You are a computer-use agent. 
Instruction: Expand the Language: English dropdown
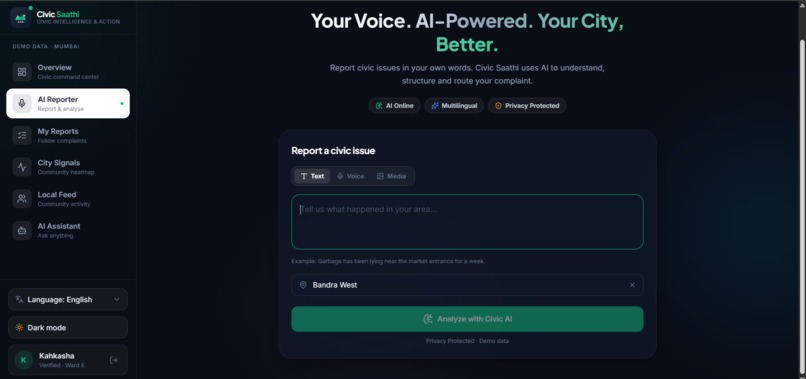[68, 299]
